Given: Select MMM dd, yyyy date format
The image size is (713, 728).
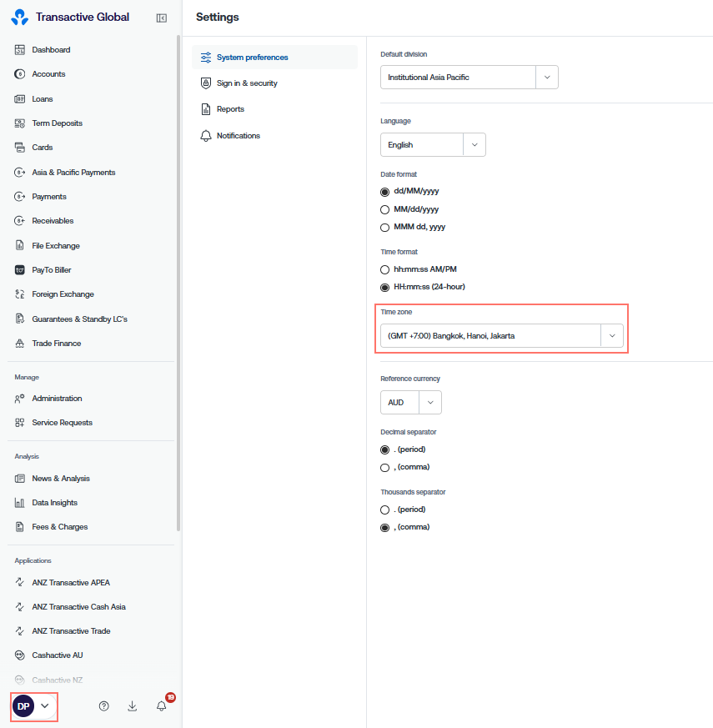Looking at the screenshot, I should point(384,228).
